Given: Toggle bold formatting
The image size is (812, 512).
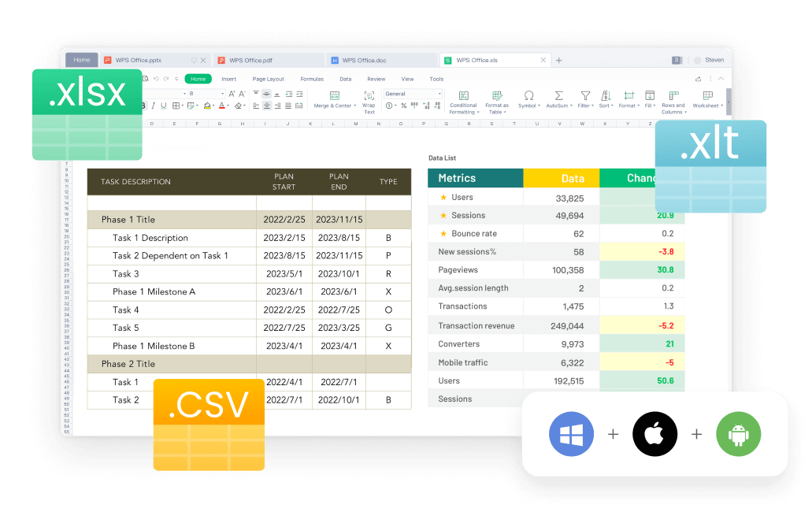Looking at the screenshot, I should point(143,106).
